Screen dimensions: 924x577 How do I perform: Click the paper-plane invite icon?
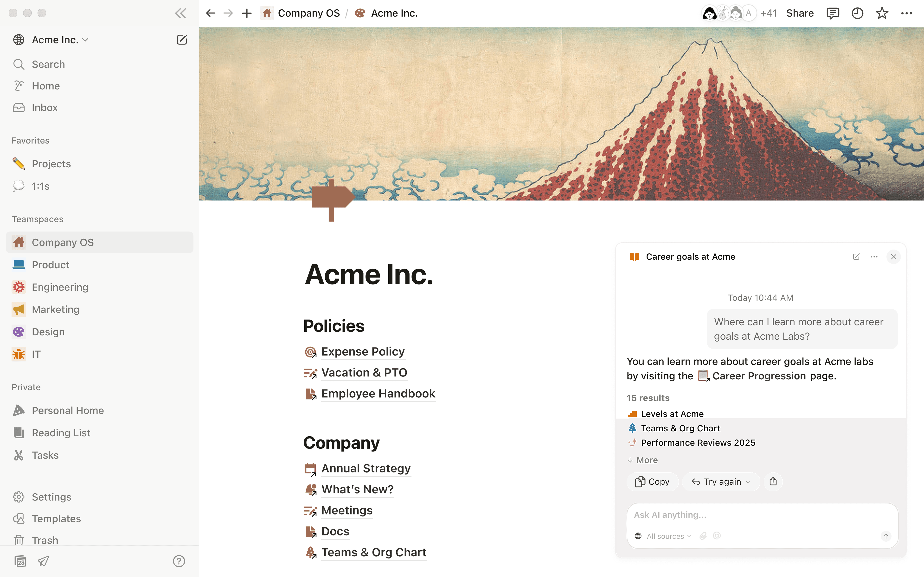43,561
